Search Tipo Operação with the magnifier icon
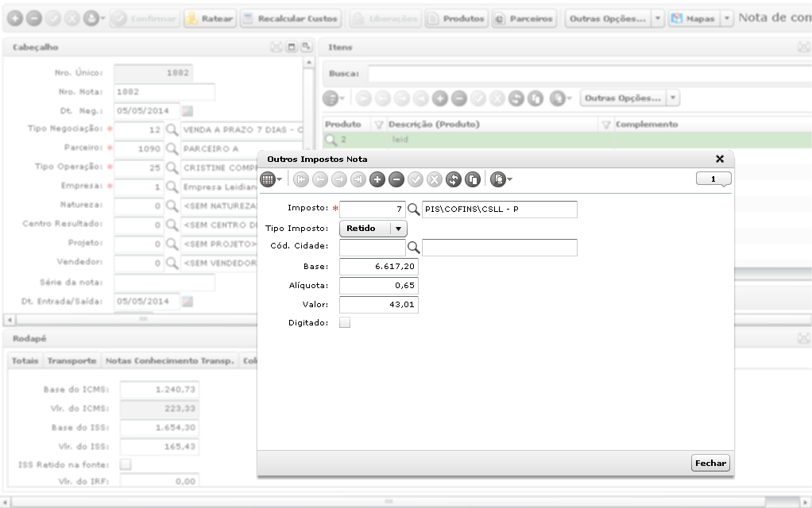Viewport: 812px width, 508px height. tap(172, 168)
